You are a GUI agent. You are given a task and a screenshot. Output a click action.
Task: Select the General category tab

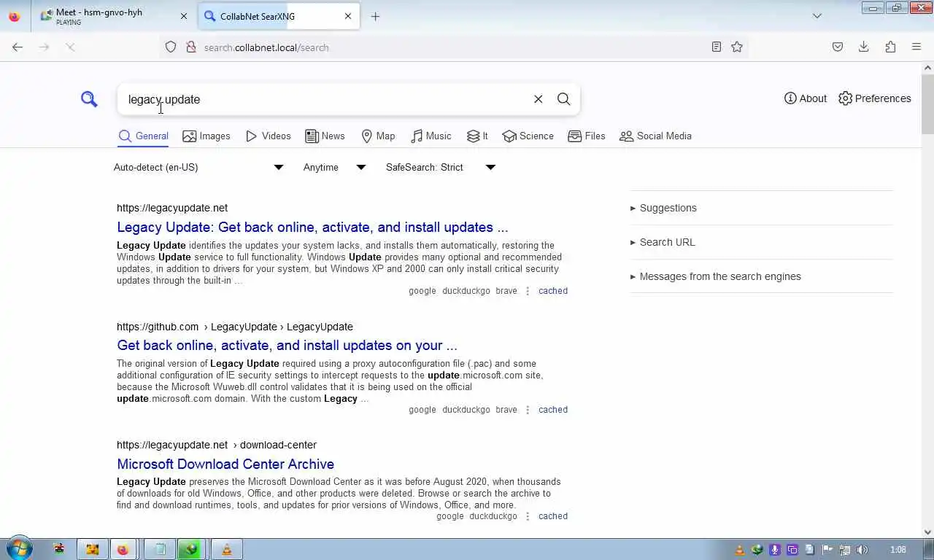[x=143, y=136]
